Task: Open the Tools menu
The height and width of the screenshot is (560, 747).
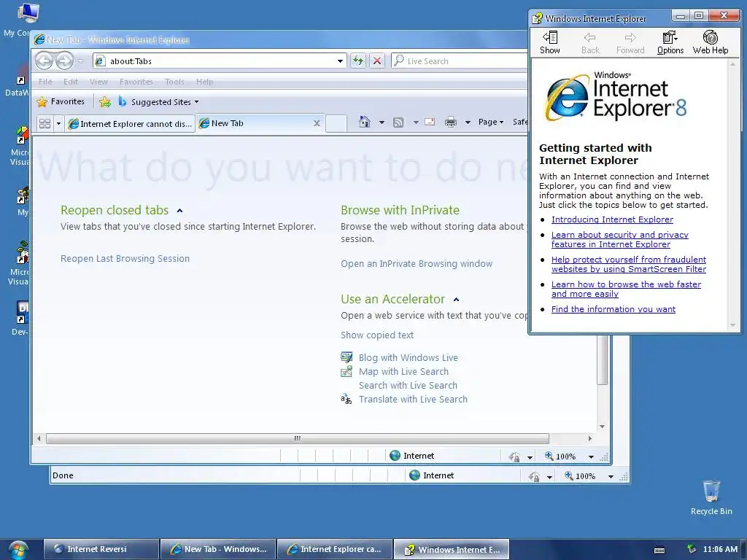Action: pyautogui.click(x=174, y=82)
